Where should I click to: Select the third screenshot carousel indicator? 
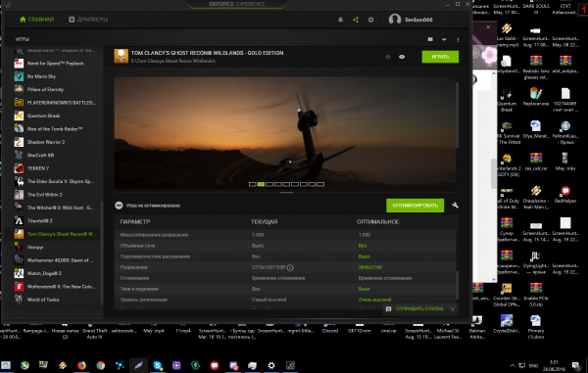click(x=269, y=184)
